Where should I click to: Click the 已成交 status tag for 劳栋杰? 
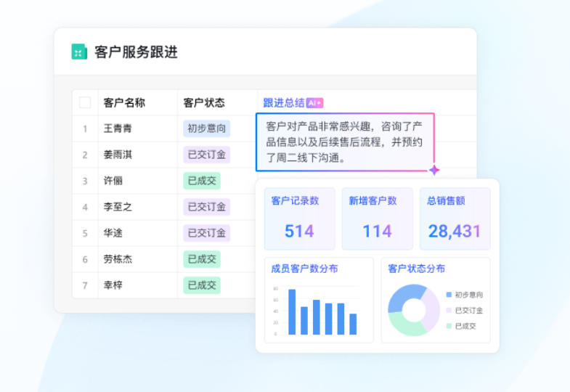[202, 259]
